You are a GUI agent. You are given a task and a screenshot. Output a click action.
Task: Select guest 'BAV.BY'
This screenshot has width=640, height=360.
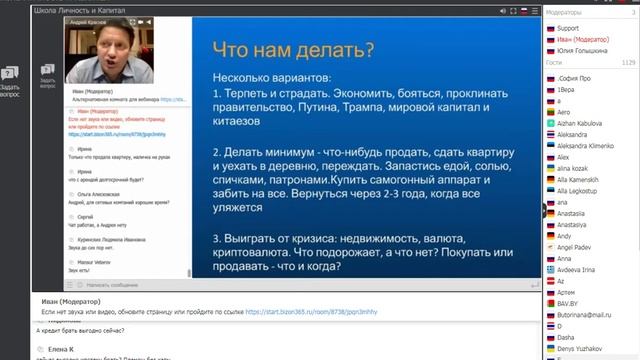pyautogui.click(x=567, y=304)
